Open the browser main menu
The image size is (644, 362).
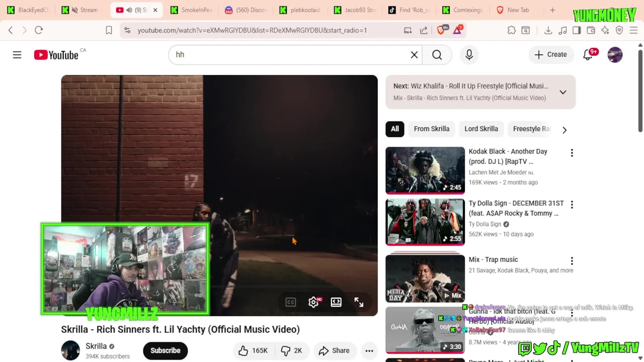tap(633, 30)
